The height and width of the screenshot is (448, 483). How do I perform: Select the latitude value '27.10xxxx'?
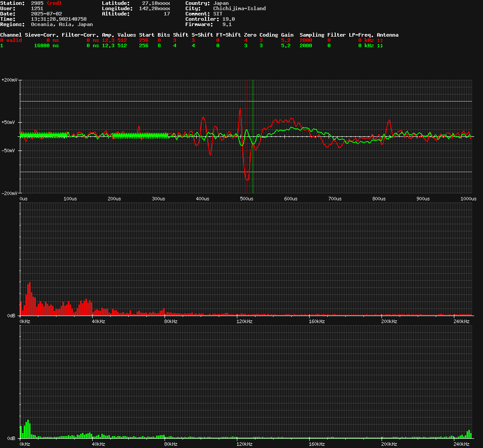[x=156, y=3]
